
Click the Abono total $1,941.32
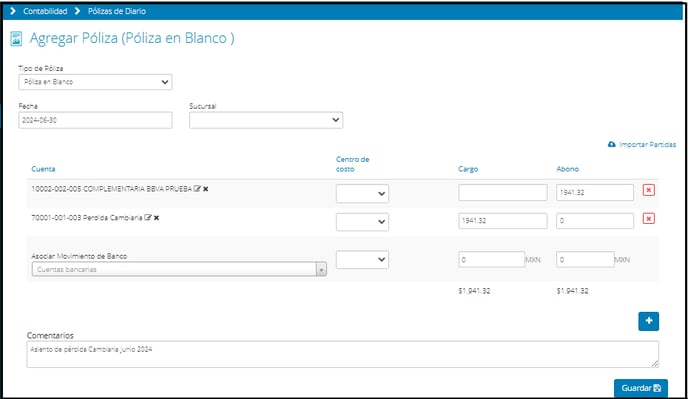click(573, 291)
